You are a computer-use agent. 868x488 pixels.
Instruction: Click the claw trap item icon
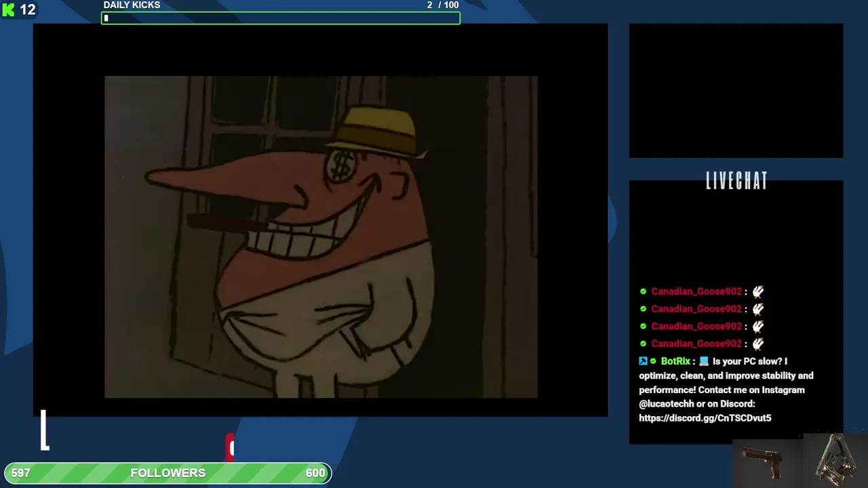pyautogui.click(x=835, y=460)
